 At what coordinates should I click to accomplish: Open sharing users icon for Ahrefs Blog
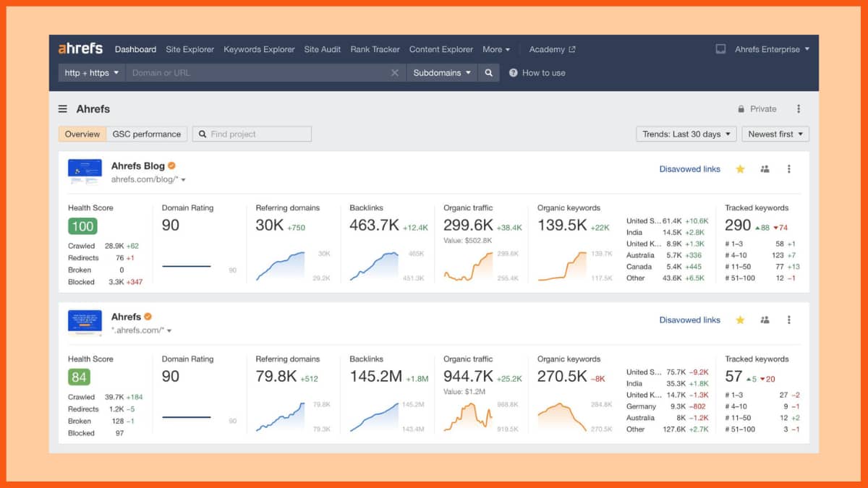[x=765, y=169]
